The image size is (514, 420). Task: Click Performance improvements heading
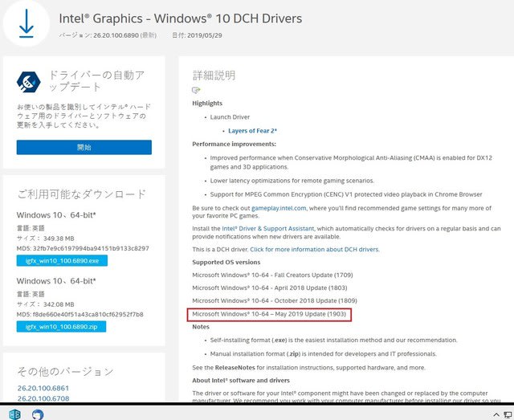234,144
